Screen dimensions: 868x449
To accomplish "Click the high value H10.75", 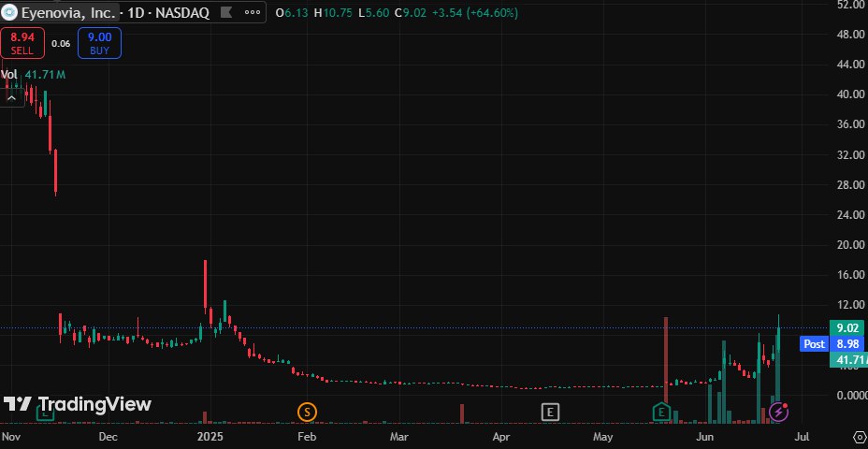I will pos(333,13).
